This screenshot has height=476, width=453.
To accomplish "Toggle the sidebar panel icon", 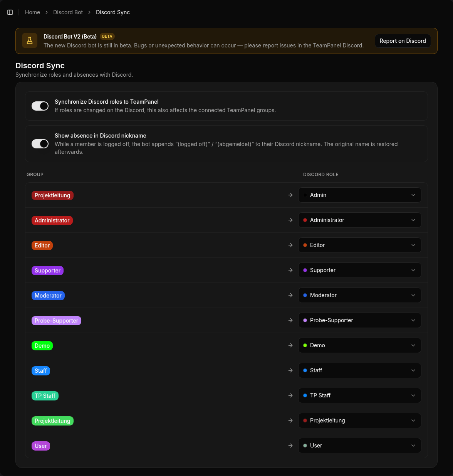I will tap(10, 12).
